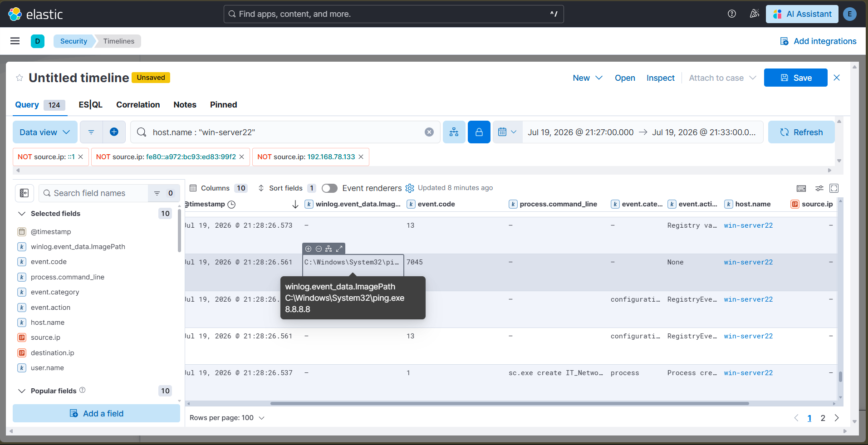Image resolution: width=868 pixels, height=445 pixels.
Task: Focus the global search field
Action: tap(394, 14)
